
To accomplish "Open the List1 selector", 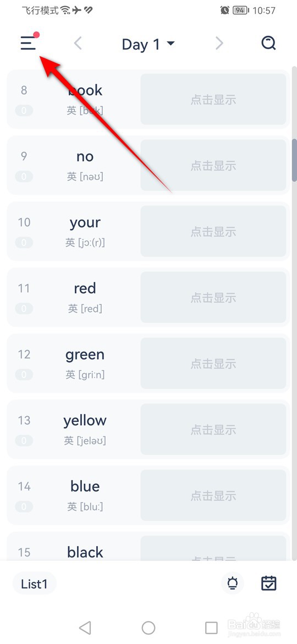I will pos(35,583).
